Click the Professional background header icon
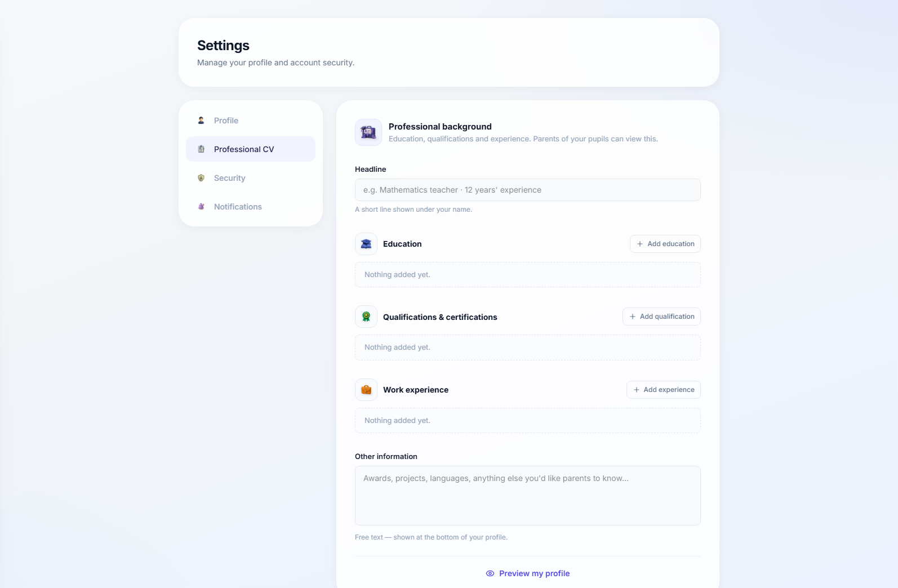The height and width of the screenshot is (588, 898). (368, 132)
